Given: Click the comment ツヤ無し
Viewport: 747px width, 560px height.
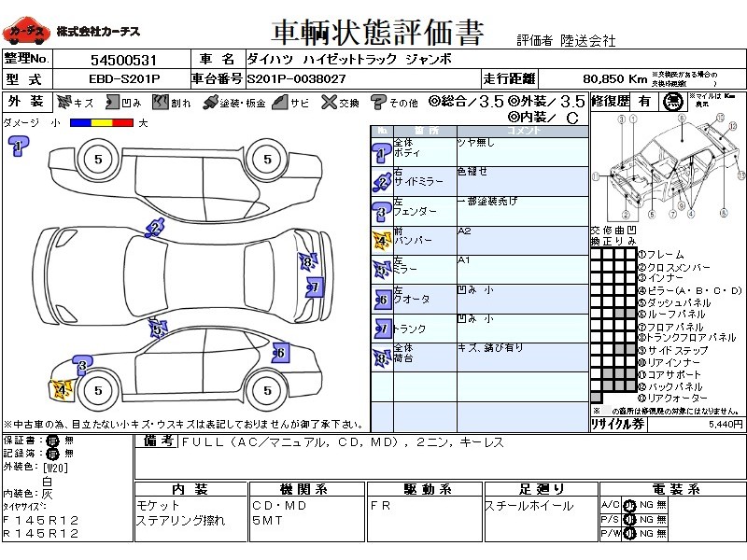Looking at the screenshot, I should click(x=476, y=143).
